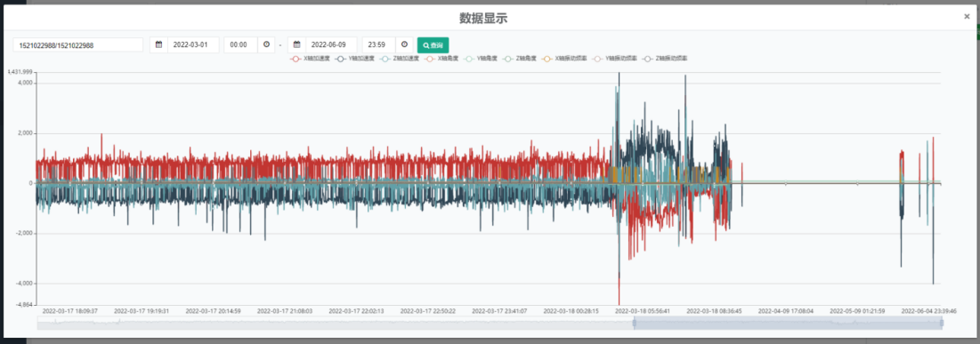Grab the right handle of zoom slider
The image size is (980, 344).
942,323
